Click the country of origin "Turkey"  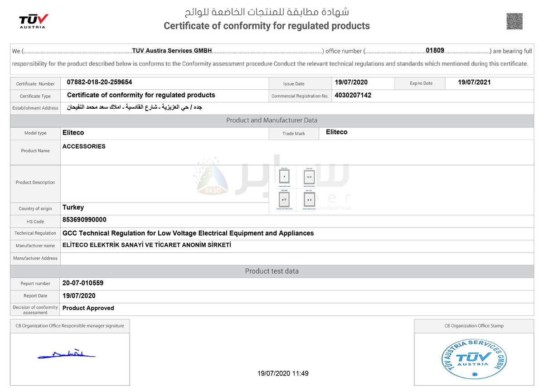pos(73,207)
